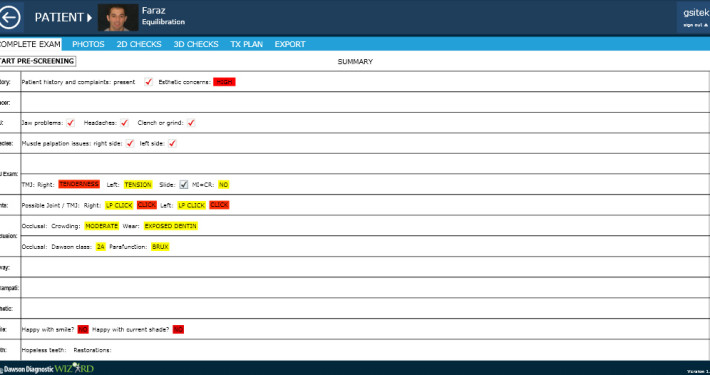This screenshot has height=375, width=710.
Task: Uncheck the Headaches checkbox
Action: coord(125,123)
